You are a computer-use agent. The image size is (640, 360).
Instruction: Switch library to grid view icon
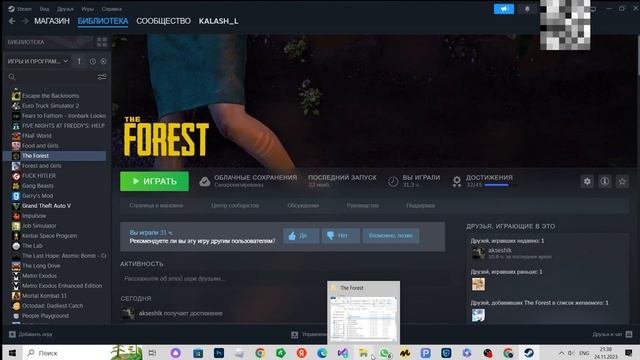[x=102, y=42]
